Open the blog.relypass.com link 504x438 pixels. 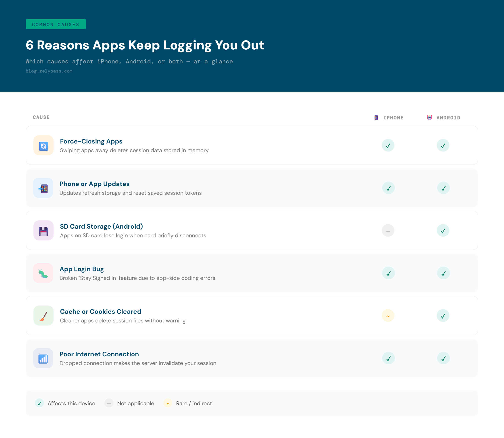49,71
